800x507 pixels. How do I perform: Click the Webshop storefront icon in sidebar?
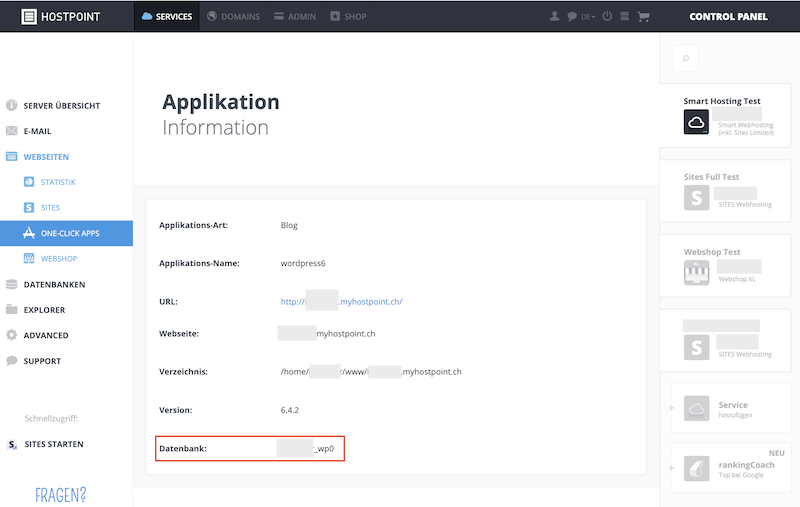click(29, 258)
